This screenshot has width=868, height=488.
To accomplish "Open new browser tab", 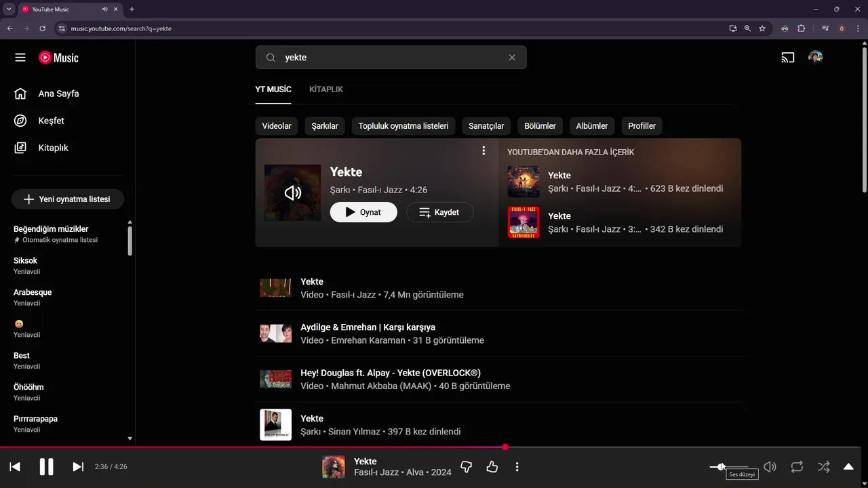I will 132,9.
